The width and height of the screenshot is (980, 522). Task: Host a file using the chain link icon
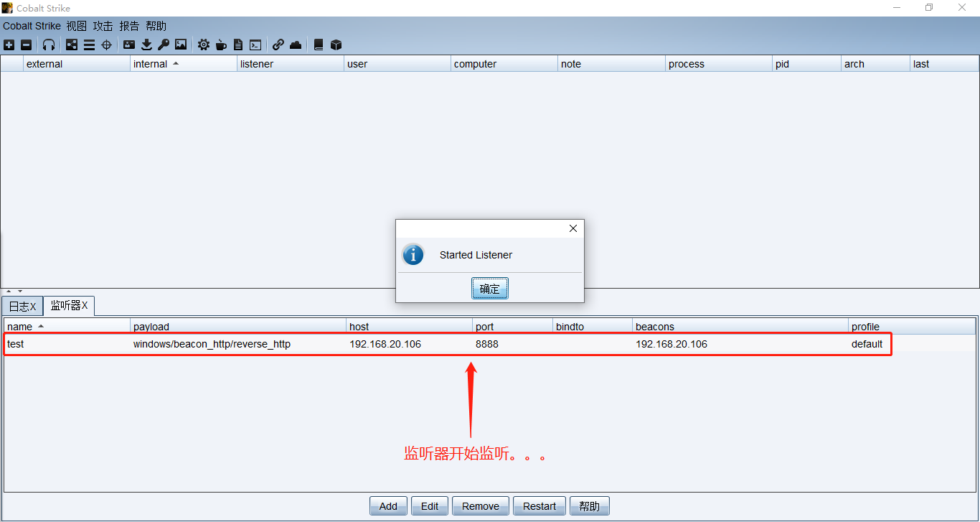278,45
